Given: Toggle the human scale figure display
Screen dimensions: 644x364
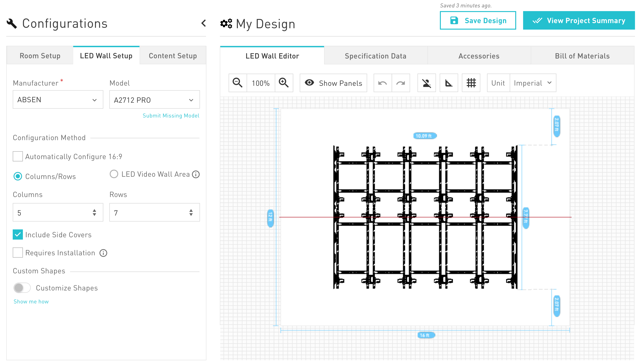Looking at the screenshot, I should click(x=426, y=83).
